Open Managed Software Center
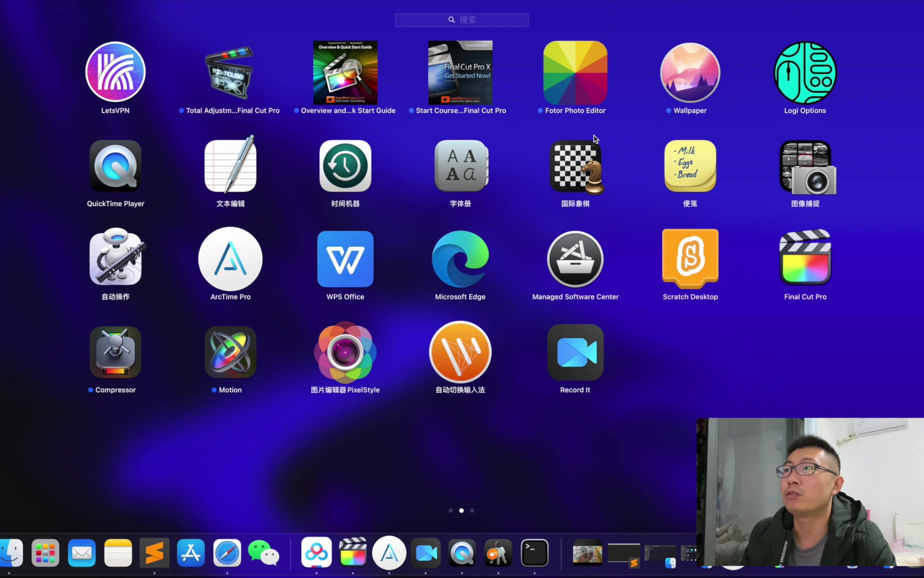 click(575, 259)
